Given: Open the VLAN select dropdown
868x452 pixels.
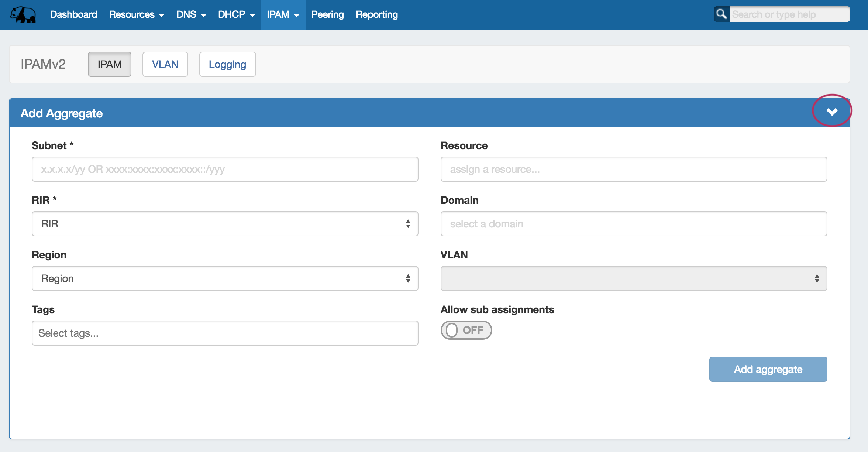Looking at the screenshot, I should [634, 278].
